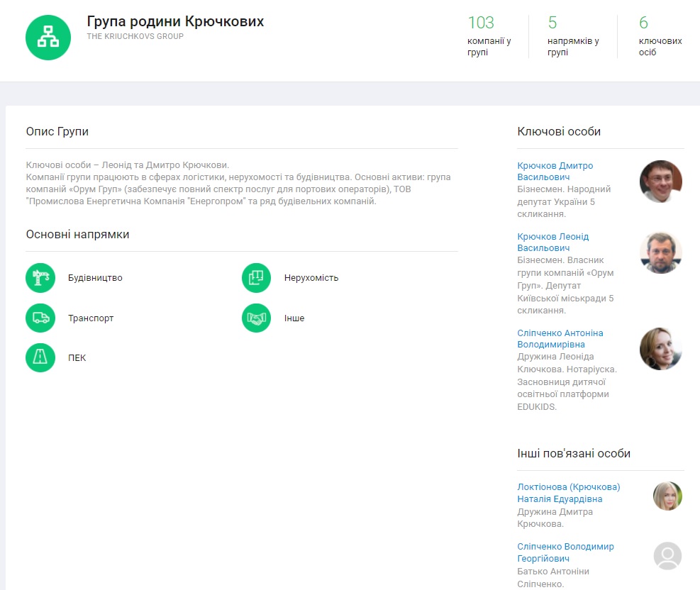Click Леонід Крючков's profile photo
Screen dimensions: 700x590
[661, 252]
